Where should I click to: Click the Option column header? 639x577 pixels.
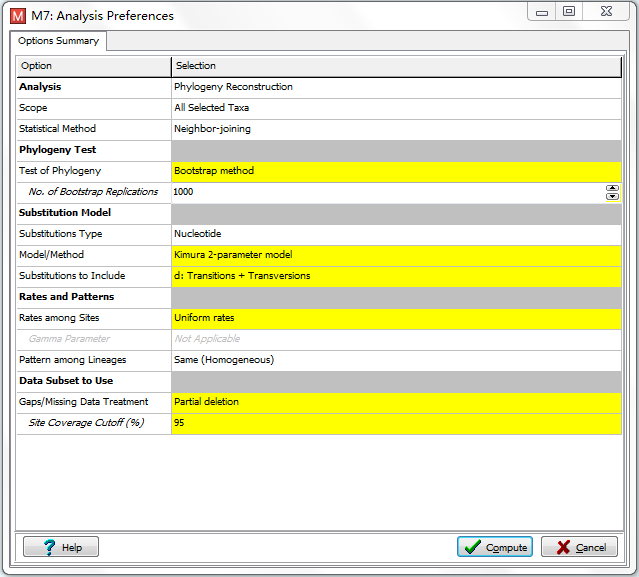(94, 66)
